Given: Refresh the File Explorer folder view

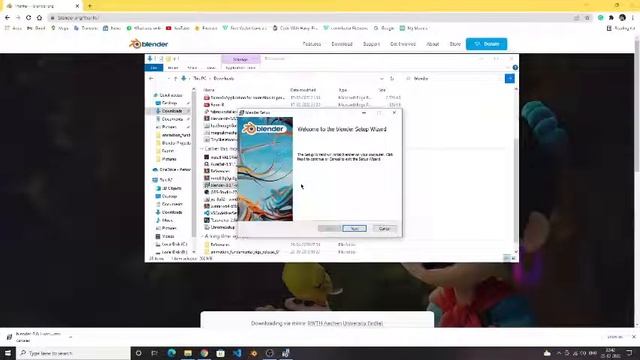Looking at the screenshot, I should click(x=392, y=78).
